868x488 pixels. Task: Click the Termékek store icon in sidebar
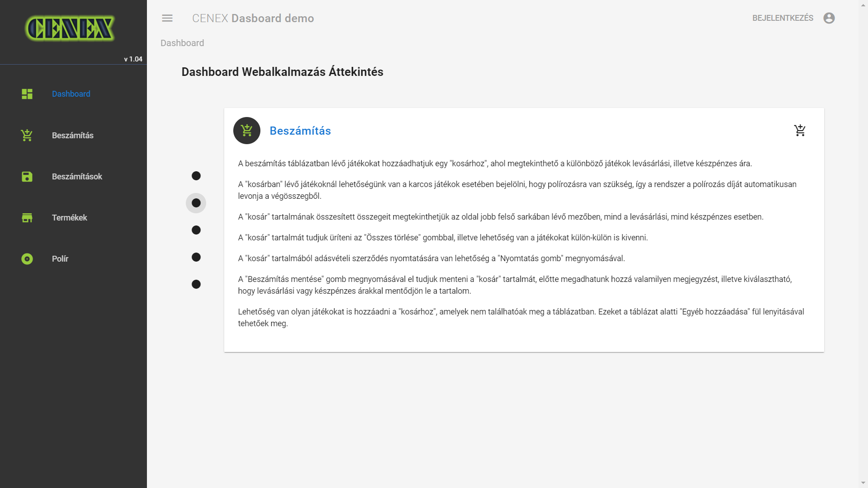click(x=27, y=218)
